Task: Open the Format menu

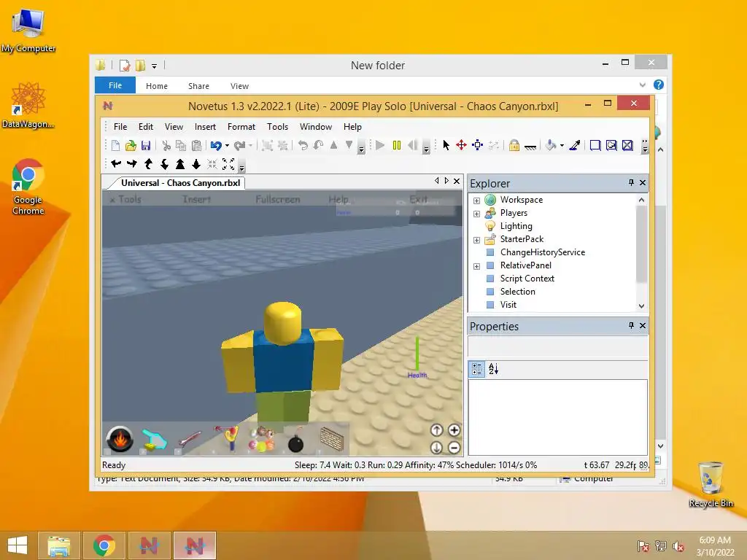Action: click(x=241, y=127)
